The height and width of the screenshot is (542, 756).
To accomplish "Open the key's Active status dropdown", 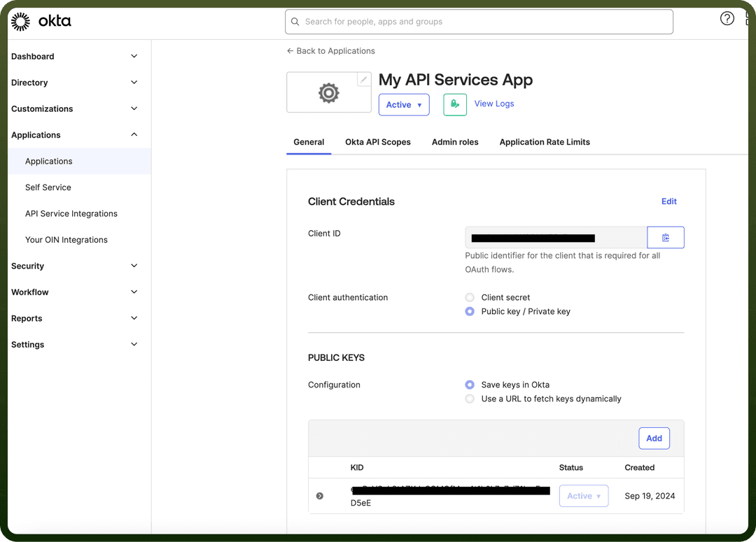I will point(583,496).
